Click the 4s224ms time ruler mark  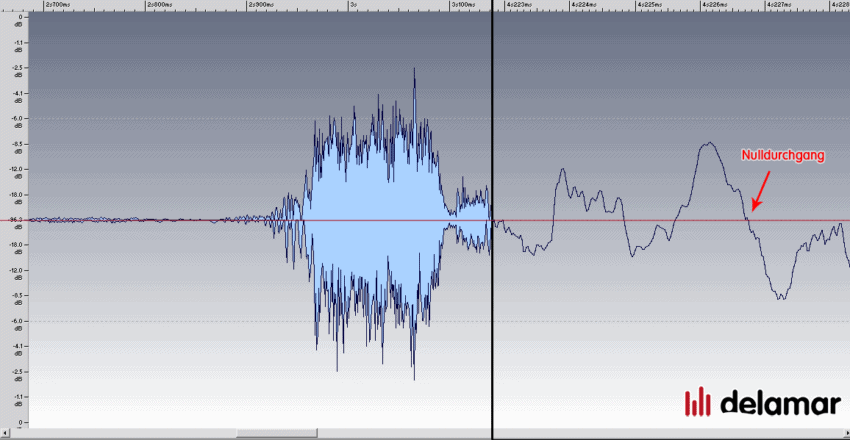[584, 5]
